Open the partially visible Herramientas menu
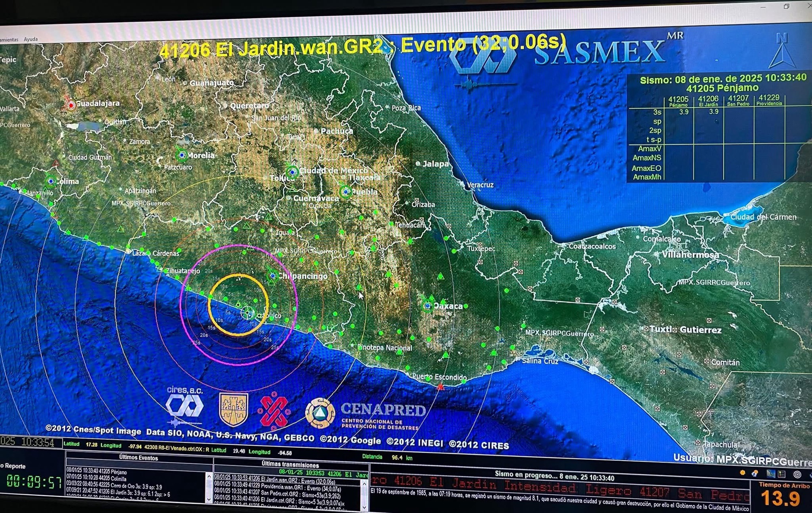This screenshot has height=513, width=812. click(9, 40)
